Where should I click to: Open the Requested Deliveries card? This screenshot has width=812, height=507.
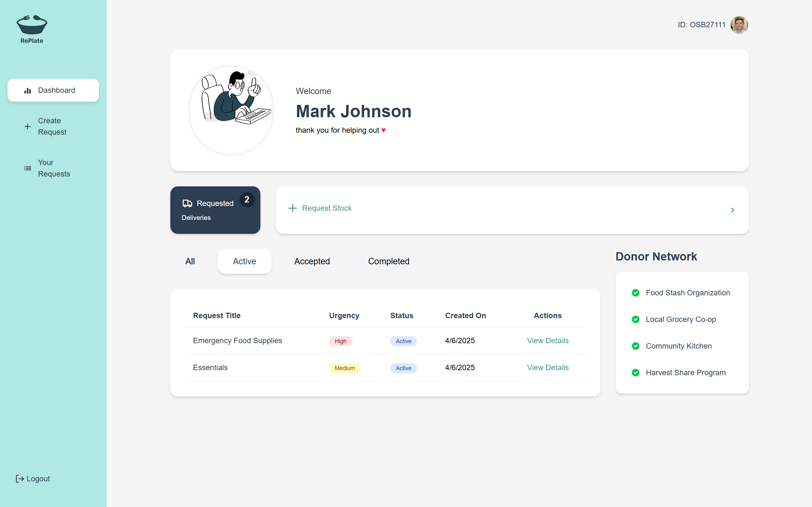pyautogui.click(x=215, y=210)
